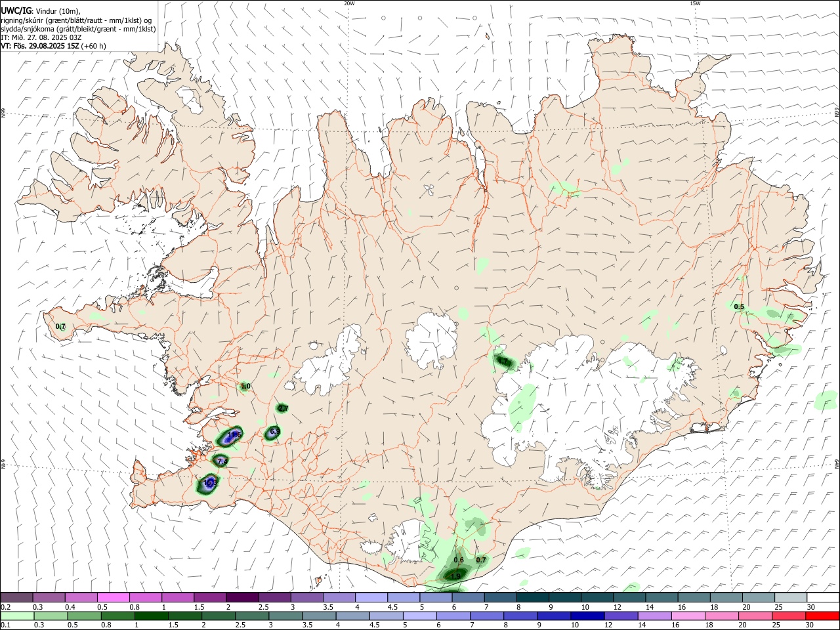
Task: Click the 0.7 label beside the 0.6 value
Action: coord(481,560)
